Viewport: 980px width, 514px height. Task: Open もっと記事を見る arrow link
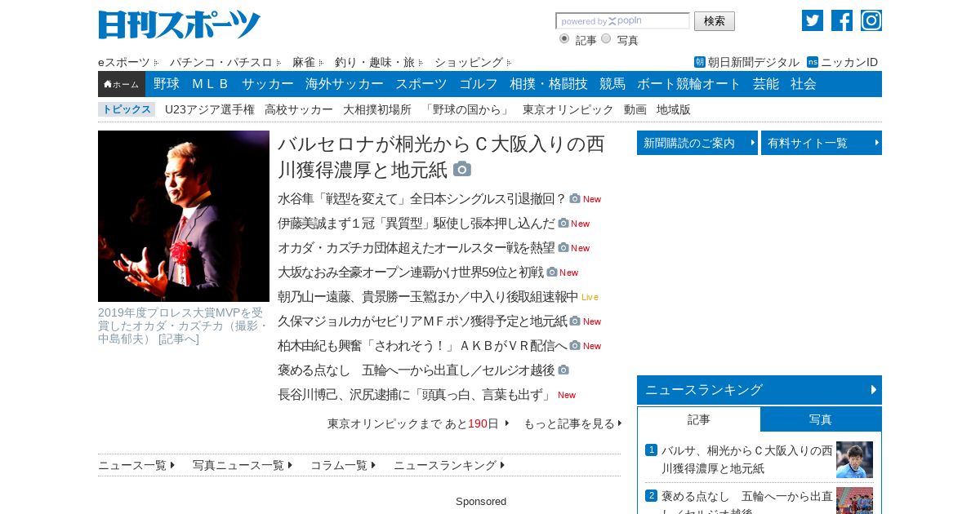[572, 423]
